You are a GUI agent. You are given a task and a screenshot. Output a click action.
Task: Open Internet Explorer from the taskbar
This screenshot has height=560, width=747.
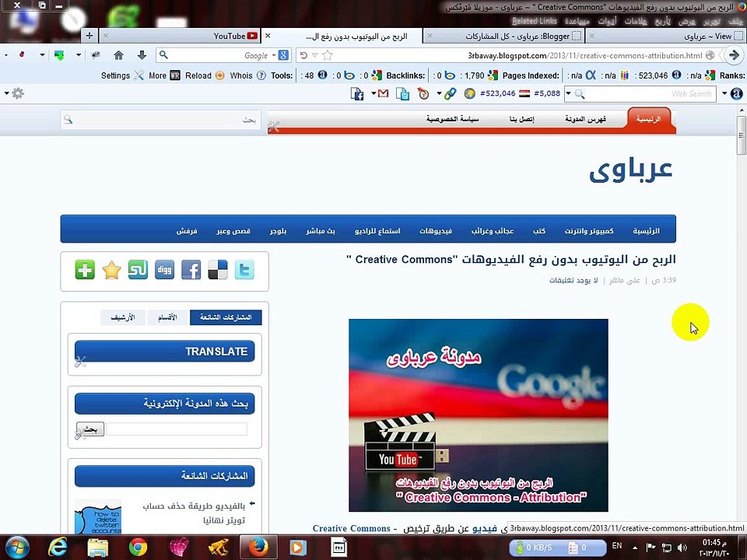tap(58, 547)
